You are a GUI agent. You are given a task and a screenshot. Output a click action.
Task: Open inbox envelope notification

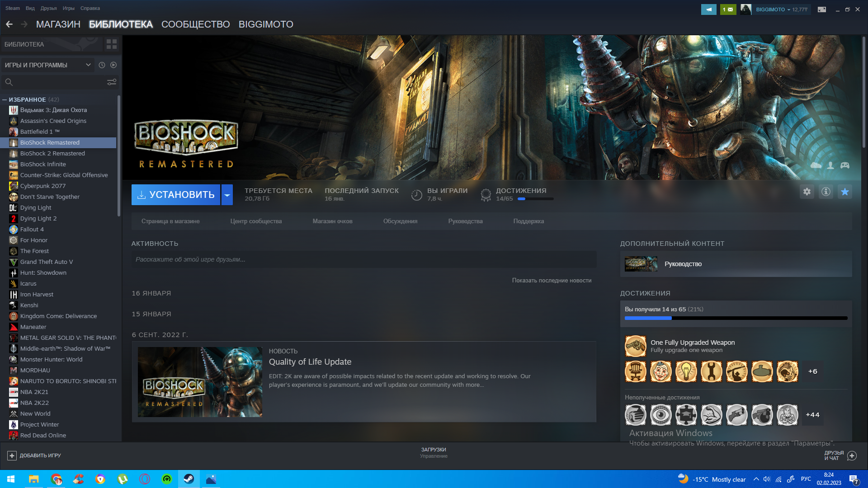click(728, 9)
